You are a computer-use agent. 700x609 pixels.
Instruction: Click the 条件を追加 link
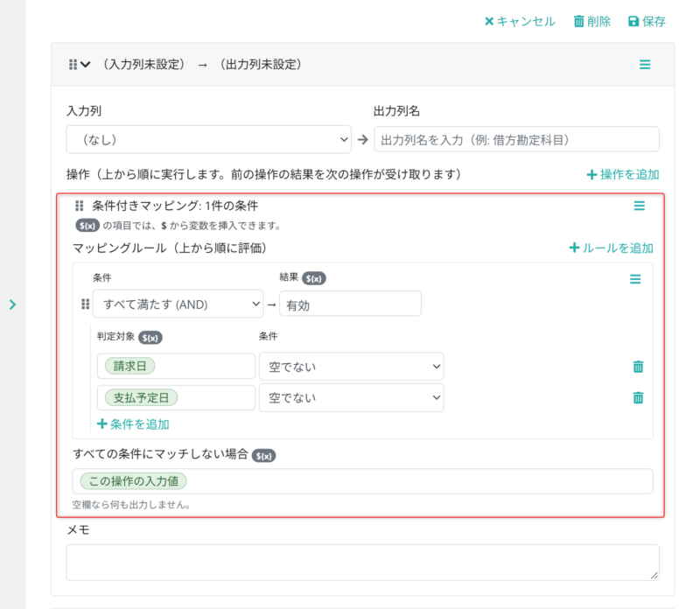(133, 424)
